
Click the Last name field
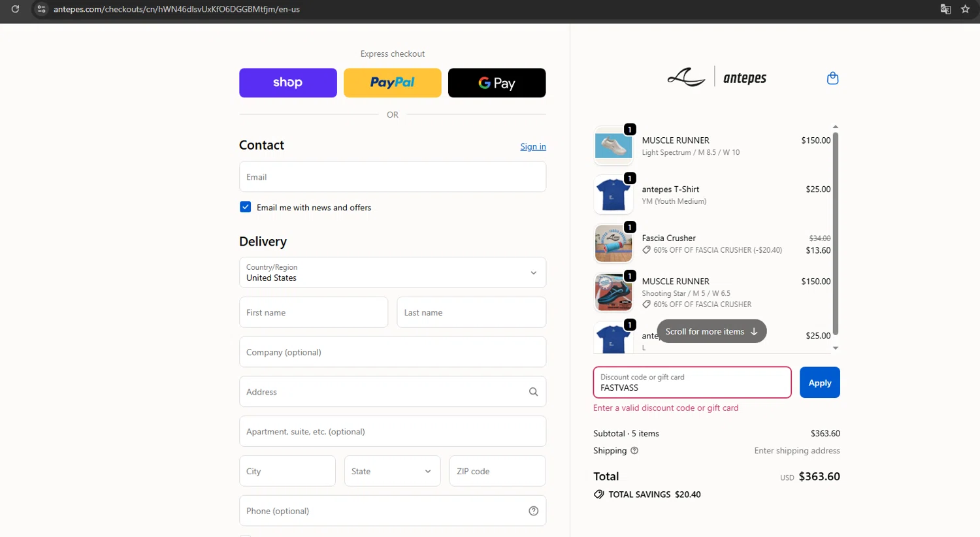tap(472, 312)
